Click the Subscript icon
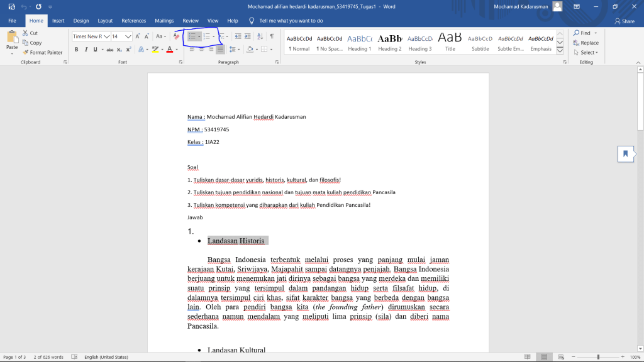Image resolution: width=644 pixels, height=362 pixels. 119,49
